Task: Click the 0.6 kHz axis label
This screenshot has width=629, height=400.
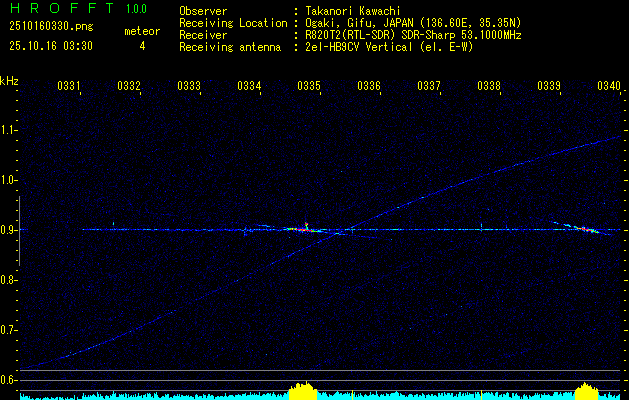Action: point(8,380)
